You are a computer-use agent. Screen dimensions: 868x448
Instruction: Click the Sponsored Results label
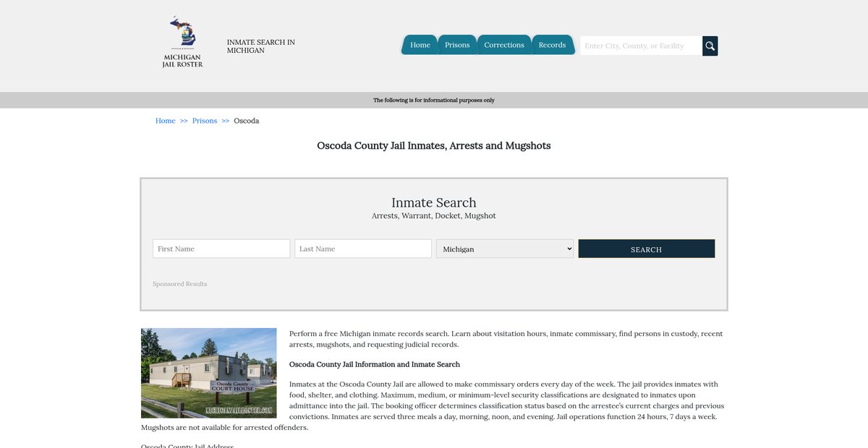tap(180, 284)
